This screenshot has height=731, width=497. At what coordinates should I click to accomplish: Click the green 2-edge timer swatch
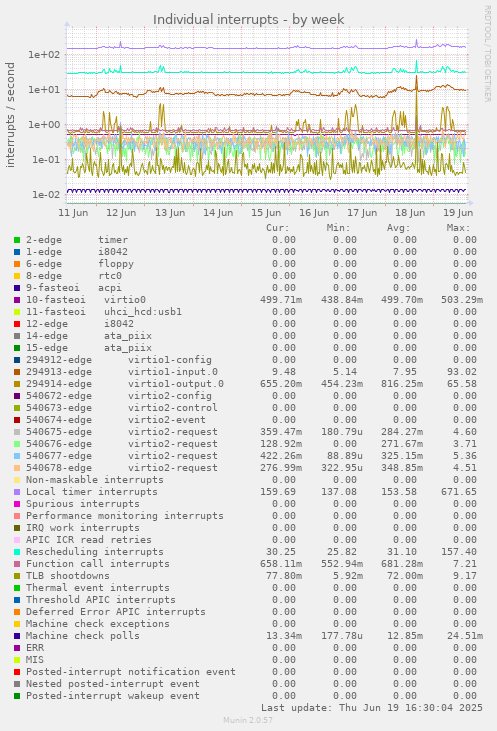tap(17, 240)
